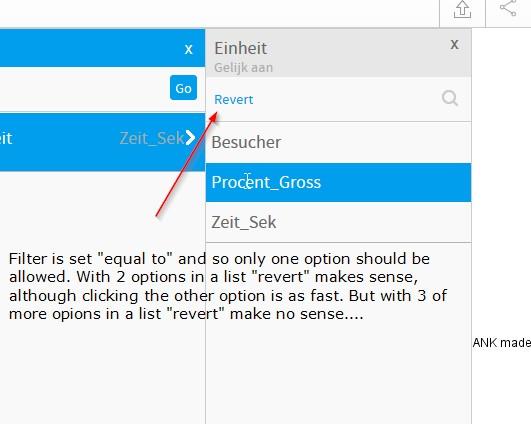Click the magnifier search icon beside Revert
The height and width of the screenshot is (424, 531).
point(450,99)
